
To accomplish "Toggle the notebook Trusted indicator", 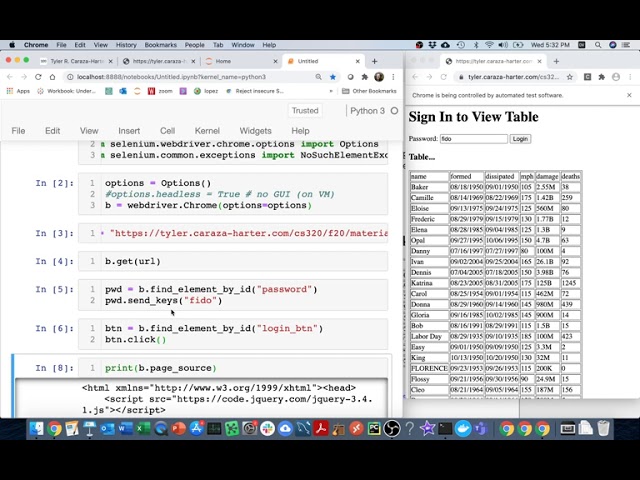I will point(305,111).
